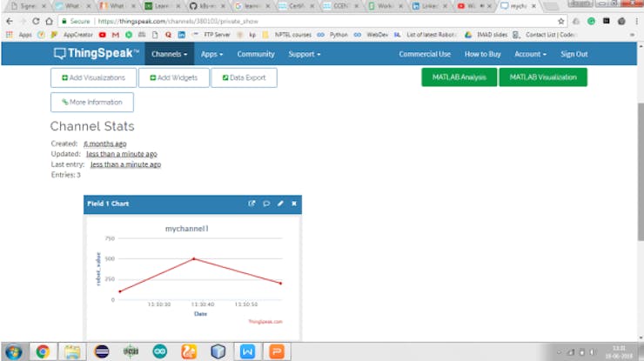The width and height of the screenshot is (644, 361).
Task: Click the Add Widgets button
Action: coord(174,77)
